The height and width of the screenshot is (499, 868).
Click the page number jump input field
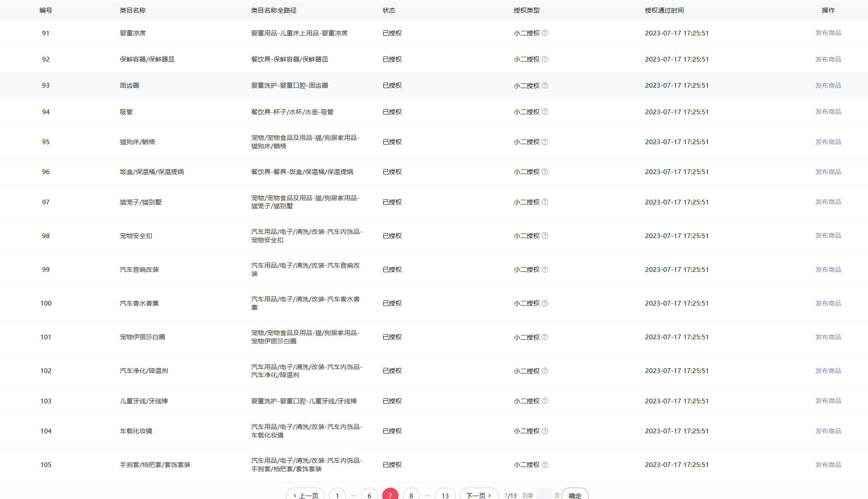(543, 495)
